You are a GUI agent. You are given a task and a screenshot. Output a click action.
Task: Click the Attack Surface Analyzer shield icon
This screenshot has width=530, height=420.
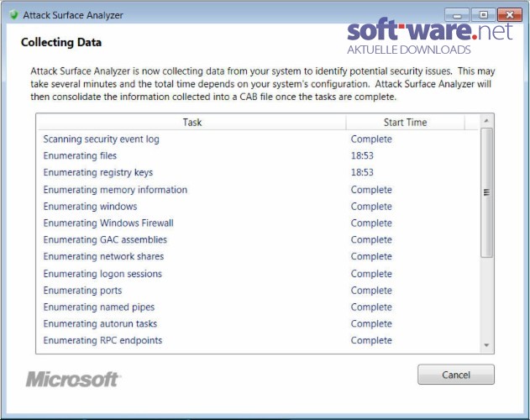13,15
